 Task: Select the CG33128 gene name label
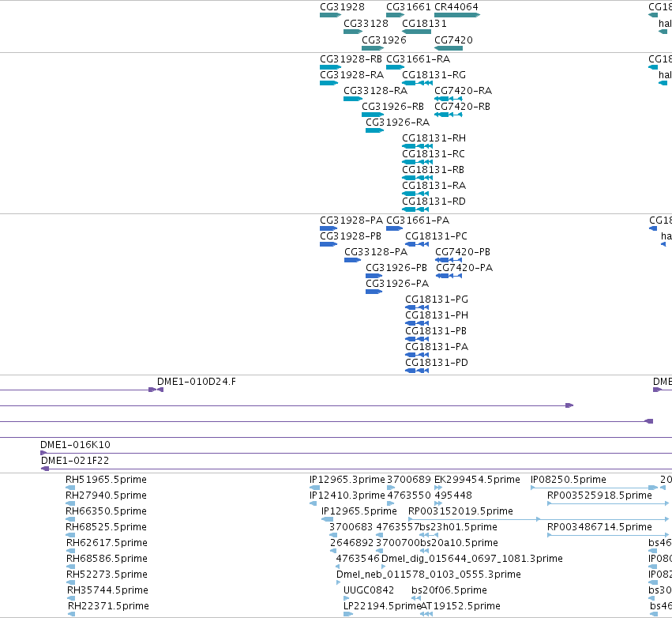click(366, 24)
